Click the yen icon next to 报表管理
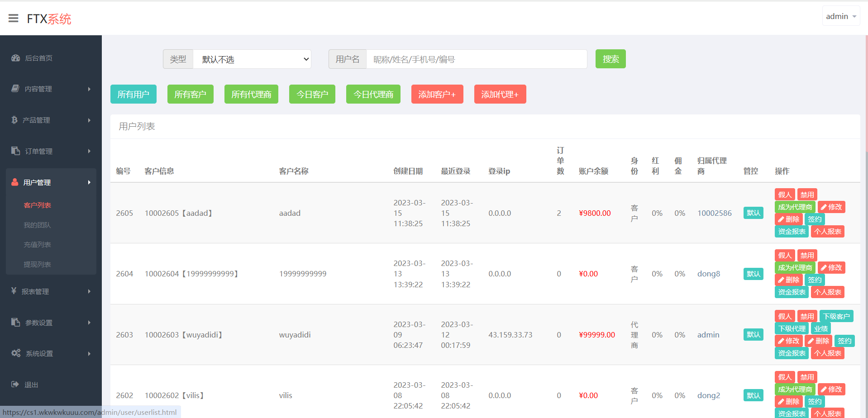Screen dimensions: 868x418 click(x=14, y=291)
